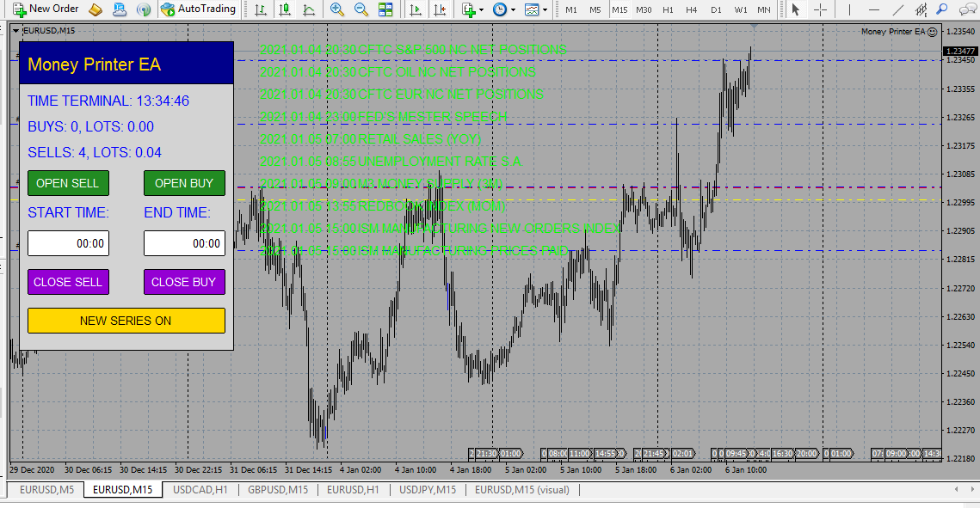The height and width of the screenshot is (508, 980).
Task: Click the 21:30 event marker
Action: click(487, 454)
